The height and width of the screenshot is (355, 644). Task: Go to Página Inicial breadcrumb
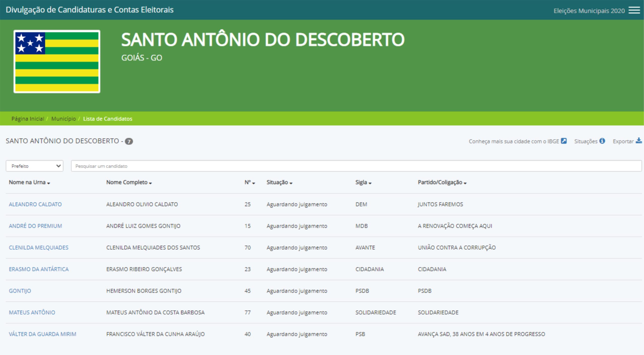click(x=28, y=119)
